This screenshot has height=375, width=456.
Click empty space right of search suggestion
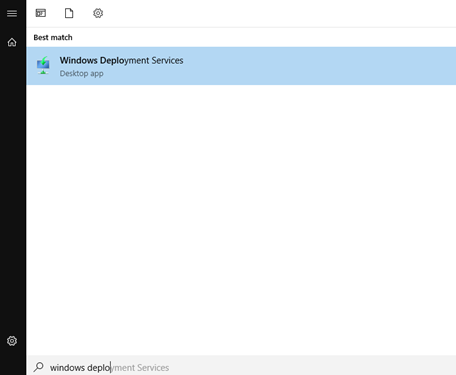[x=310, y=367]
